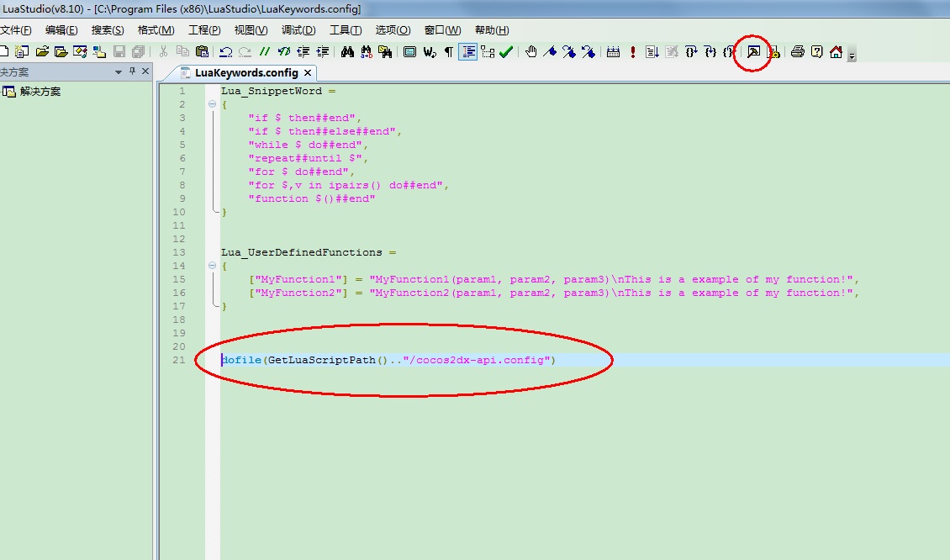Open the 调试(D) debug menu
The image size is (950, 560).
coord(298,30)
